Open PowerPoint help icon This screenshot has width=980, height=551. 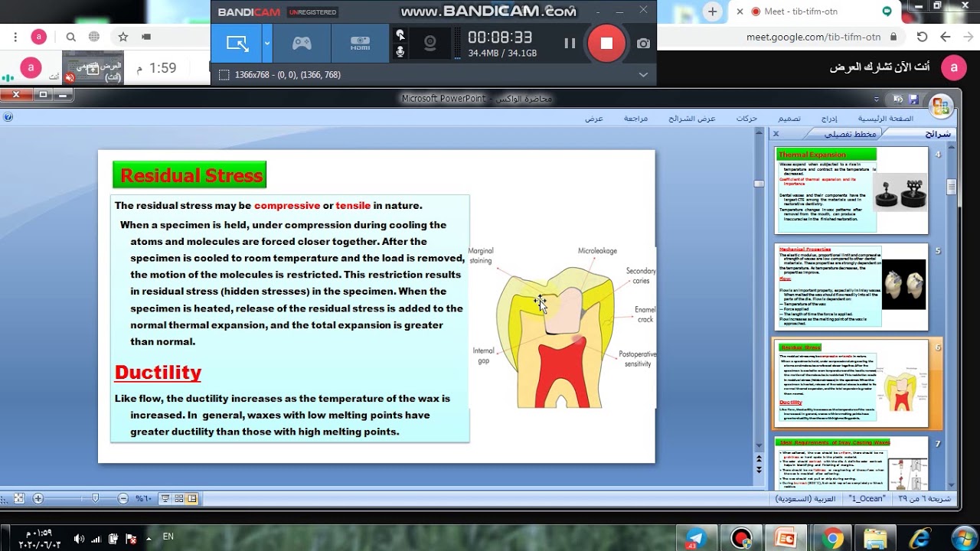pyautogui.click(x=8, y=117)
